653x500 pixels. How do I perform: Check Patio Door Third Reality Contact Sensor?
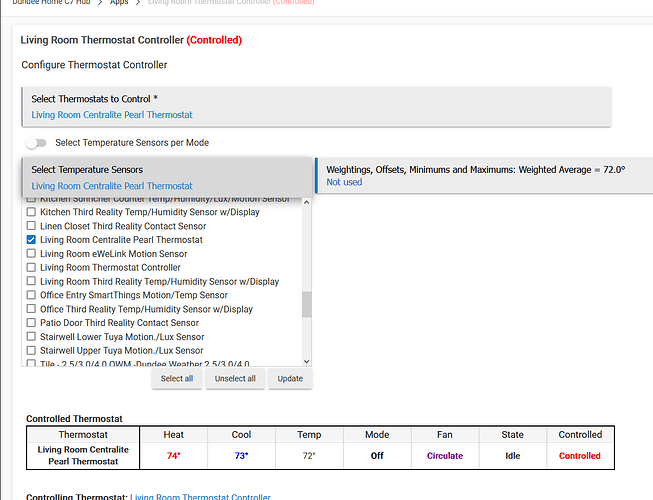click(x=31, y=323)
